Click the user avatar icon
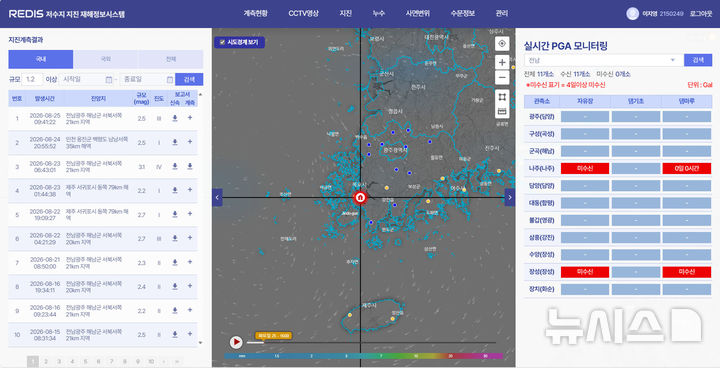 tap(632, 14)
